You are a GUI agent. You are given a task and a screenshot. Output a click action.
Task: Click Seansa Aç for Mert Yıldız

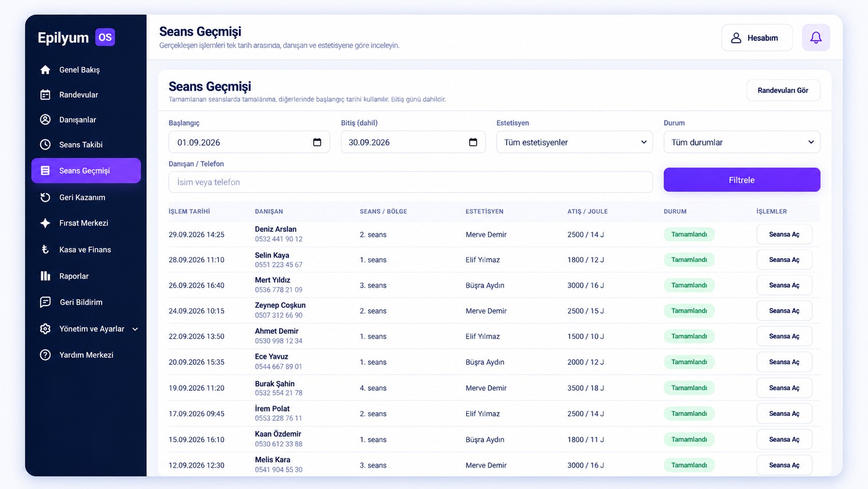pos(784,285)
